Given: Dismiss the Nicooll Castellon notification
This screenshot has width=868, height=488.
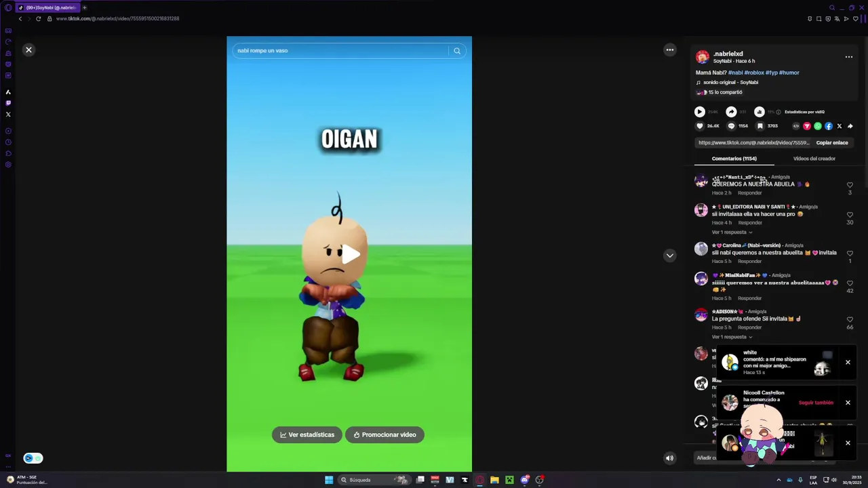Looking at the screenshot, I should pyautogui.click(x=848, y=403).
